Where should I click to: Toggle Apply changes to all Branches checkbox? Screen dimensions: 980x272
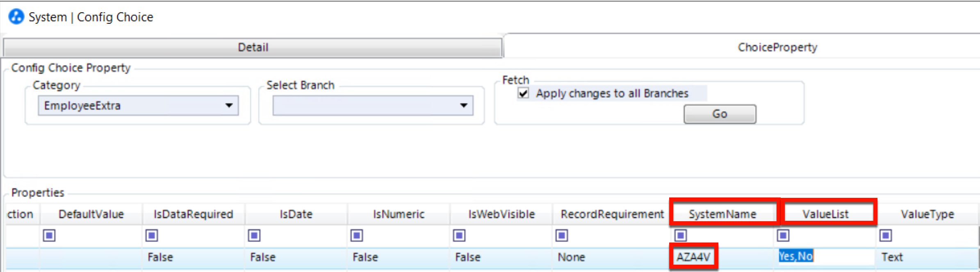[523, 93]
